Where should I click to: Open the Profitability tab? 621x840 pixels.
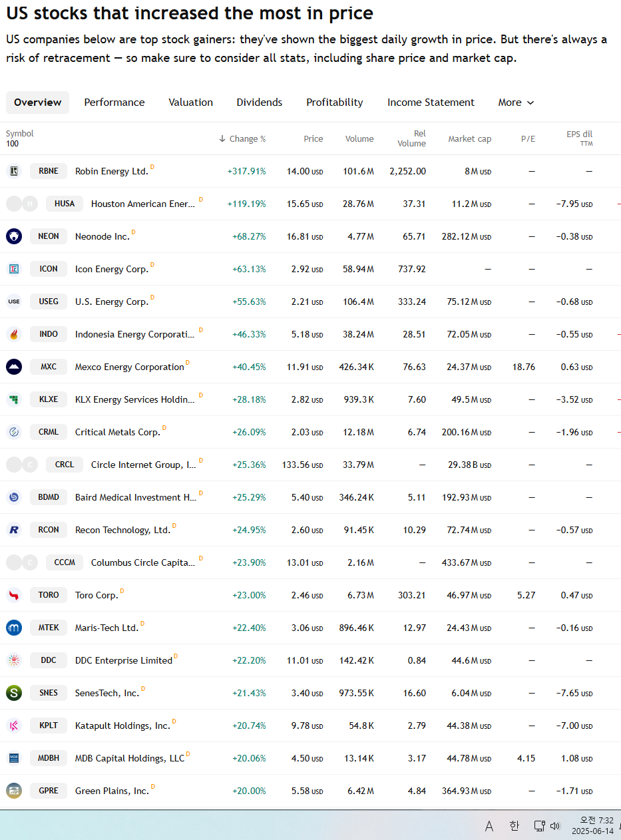(x=335, y=103)
